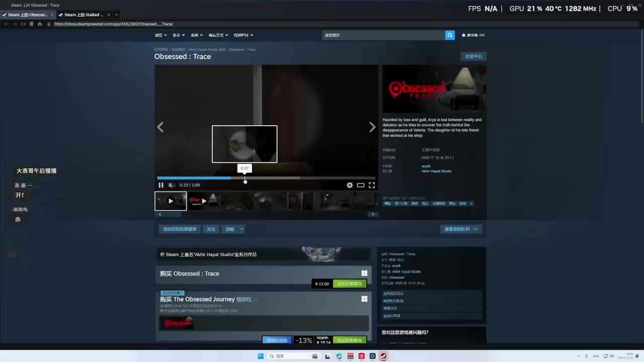644x362 pixels.
Task: Focus the store search input field
Action: tap(383, 35)
